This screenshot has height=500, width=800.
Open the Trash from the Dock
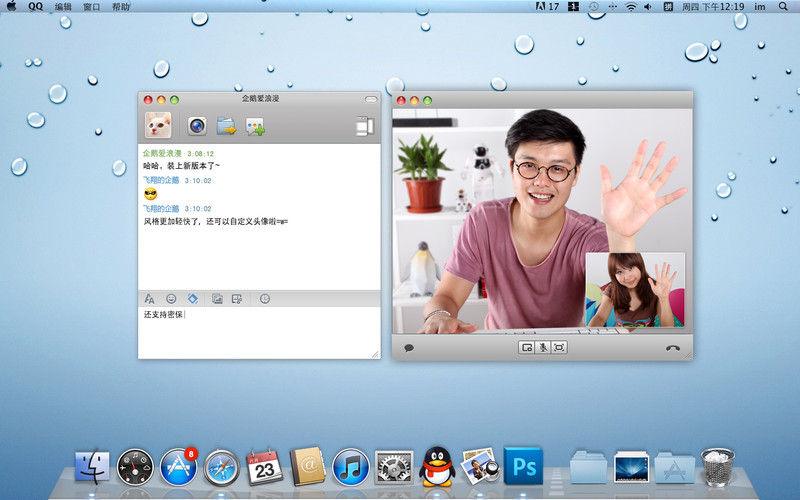click(717, 467)
